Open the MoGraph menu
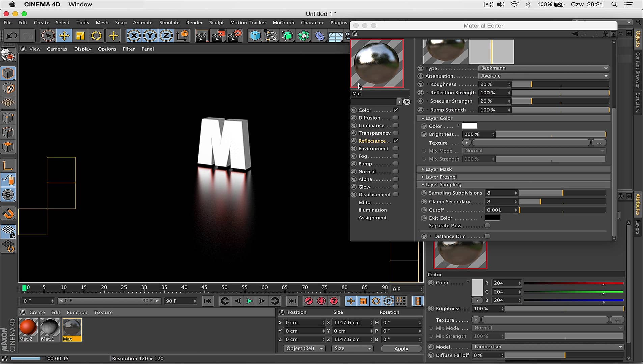This screenshot has width=643, height=364. tap(283, 23)
